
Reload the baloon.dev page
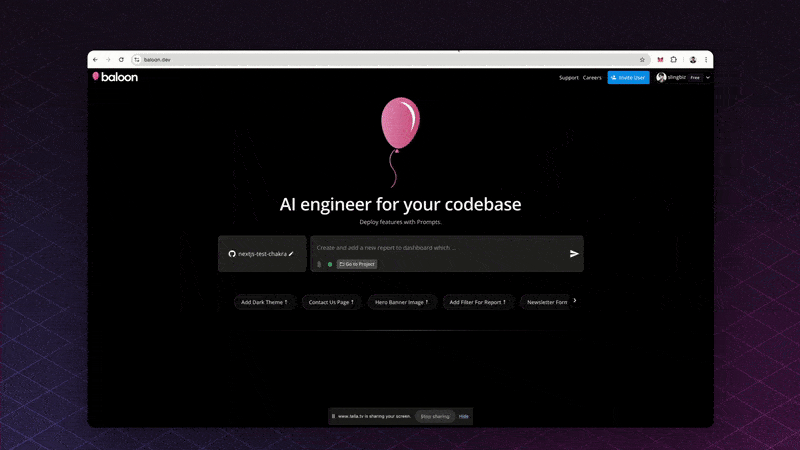click(x=121, y=60)
